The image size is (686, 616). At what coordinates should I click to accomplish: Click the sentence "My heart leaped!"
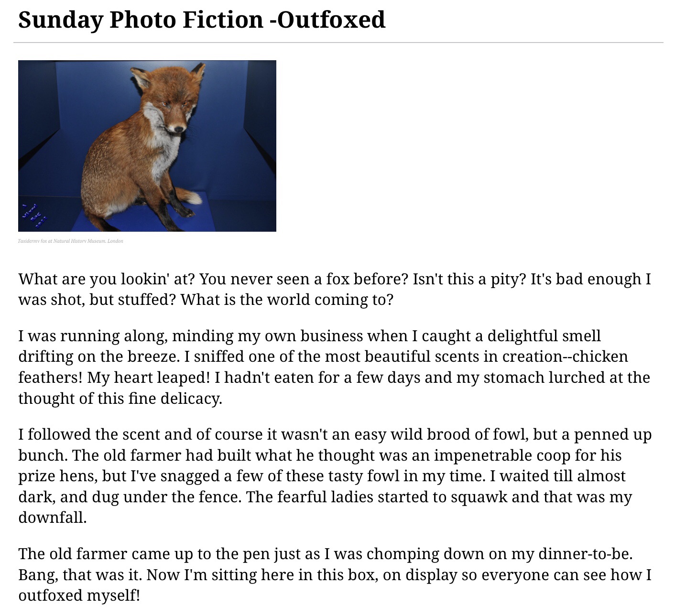point(148,378)
